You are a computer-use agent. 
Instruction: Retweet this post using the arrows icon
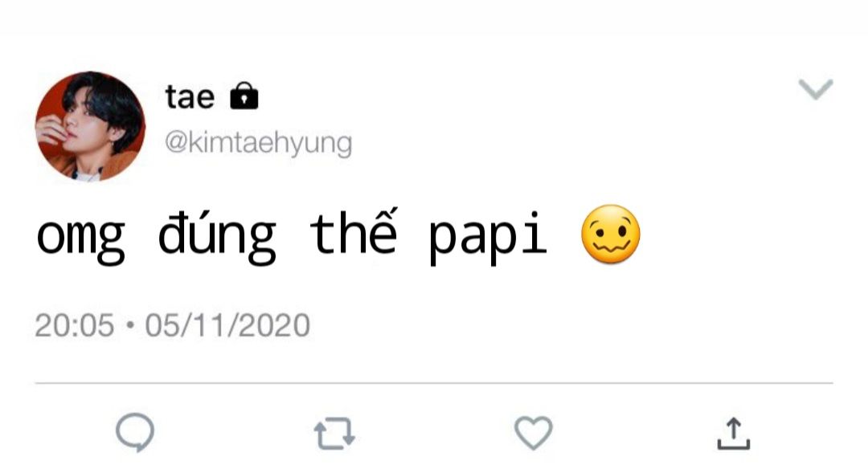point(334,433)
